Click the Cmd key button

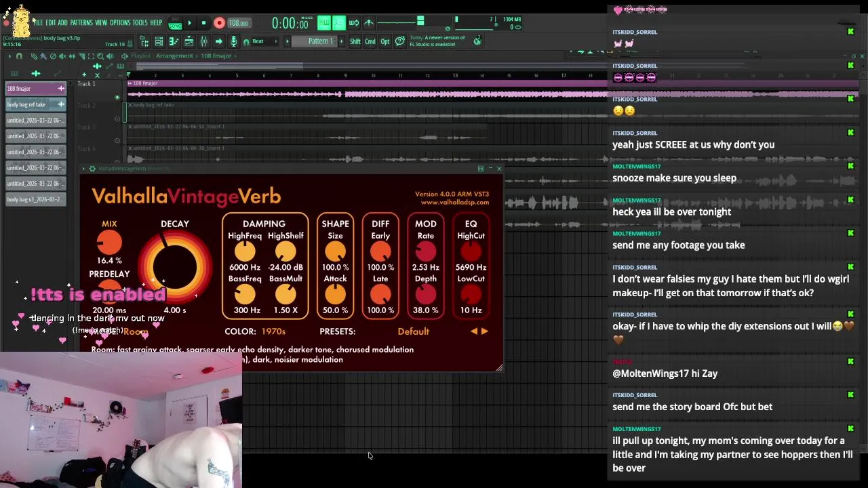pyautogui.click(x=370, y=41)
